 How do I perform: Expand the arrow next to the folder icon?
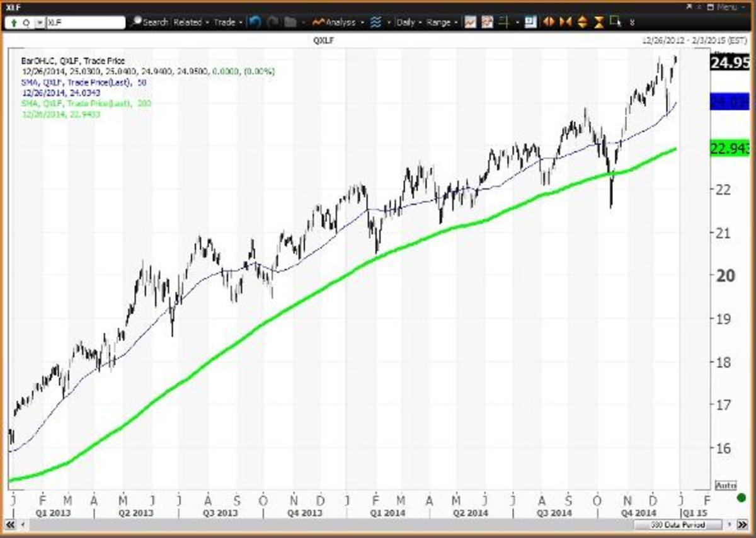303,23
